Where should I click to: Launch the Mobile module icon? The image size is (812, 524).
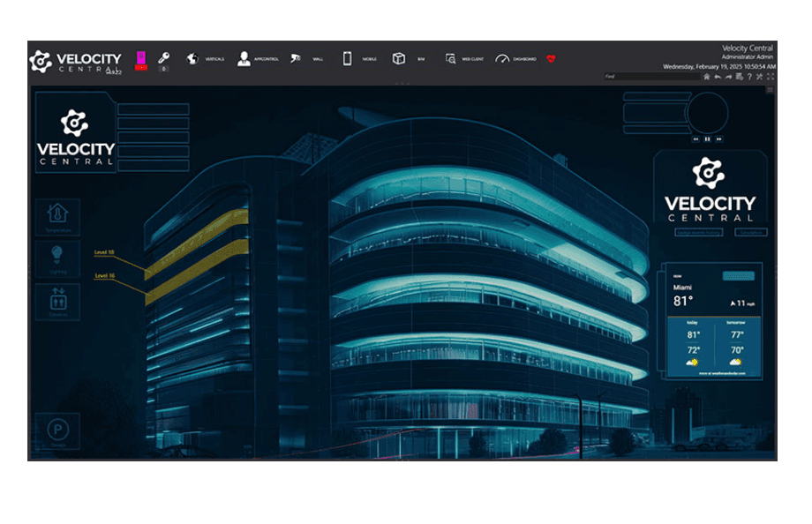click(348, 58)
